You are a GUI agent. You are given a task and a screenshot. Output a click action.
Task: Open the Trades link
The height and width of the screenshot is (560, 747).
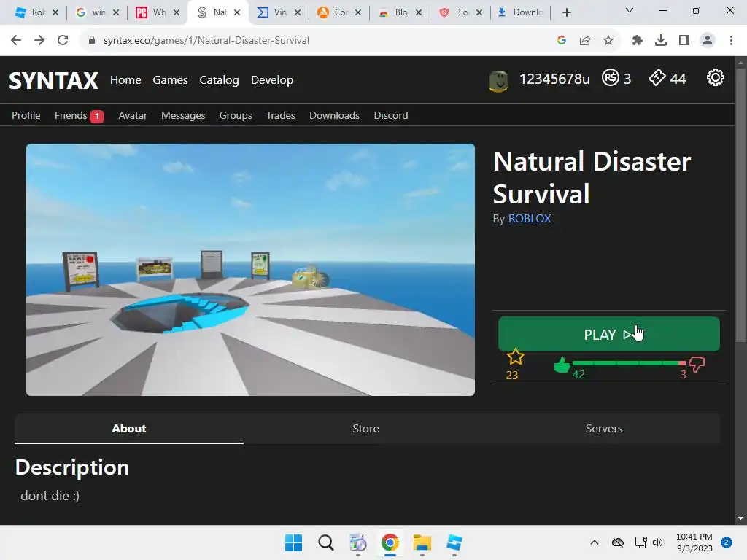[x=281, y=116]
